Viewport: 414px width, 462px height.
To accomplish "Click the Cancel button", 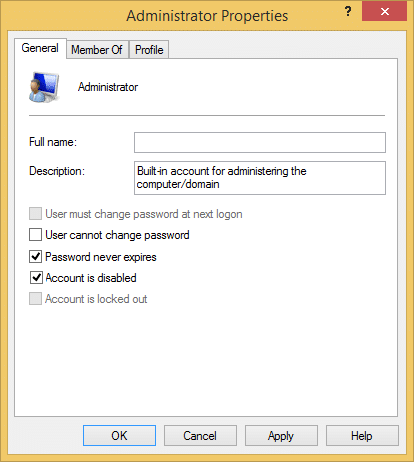I will [x=200, y=435].
